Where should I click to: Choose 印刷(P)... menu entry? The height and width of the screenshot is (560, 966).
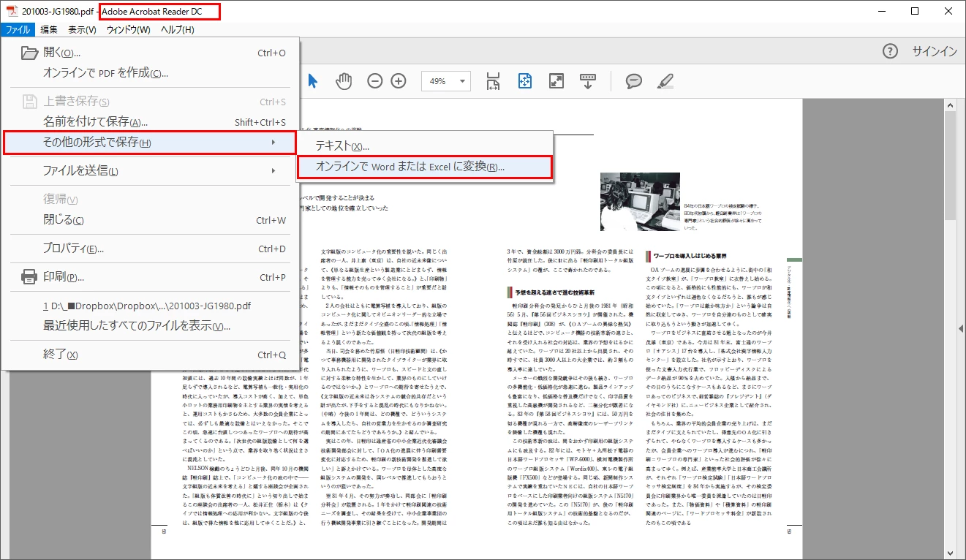151,277
